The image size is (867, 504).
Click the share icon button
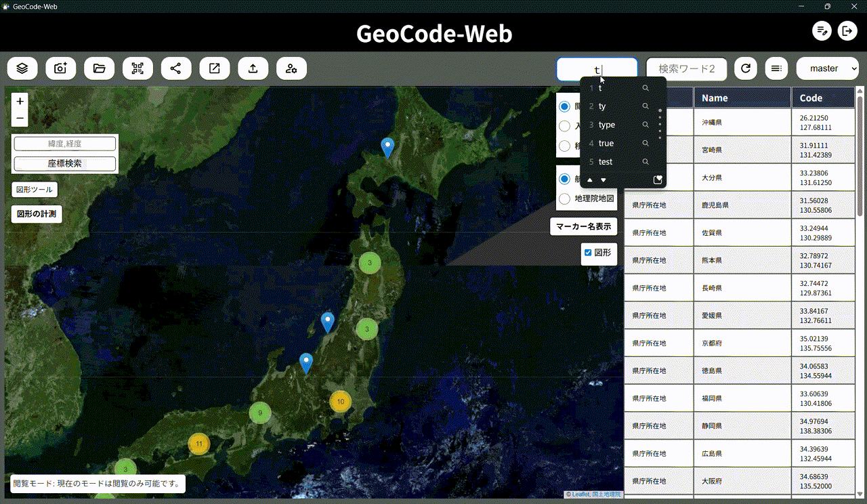[x=176, y=68]
